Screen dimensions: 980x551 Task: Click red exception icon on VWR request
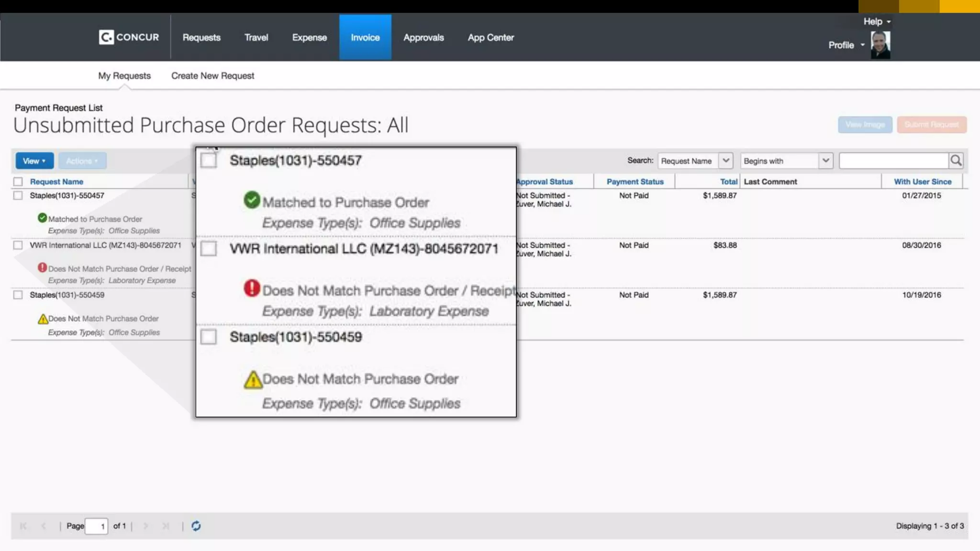(x=42, y=268)
